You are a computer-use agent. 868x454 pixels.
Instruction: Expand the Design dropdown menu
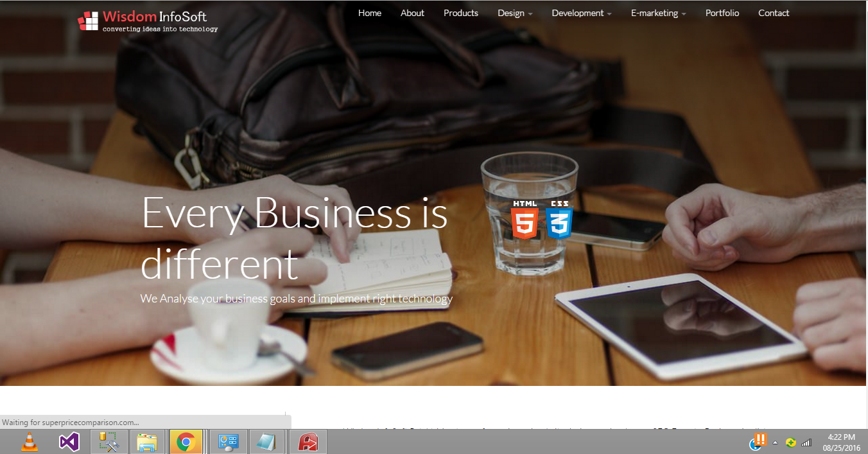click(x=515, y=13)
